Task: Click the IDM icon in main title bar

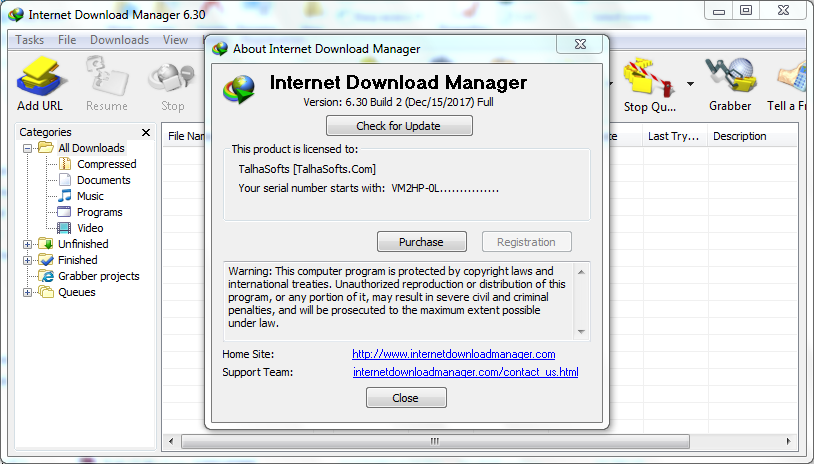Action: tap(16, 15)
